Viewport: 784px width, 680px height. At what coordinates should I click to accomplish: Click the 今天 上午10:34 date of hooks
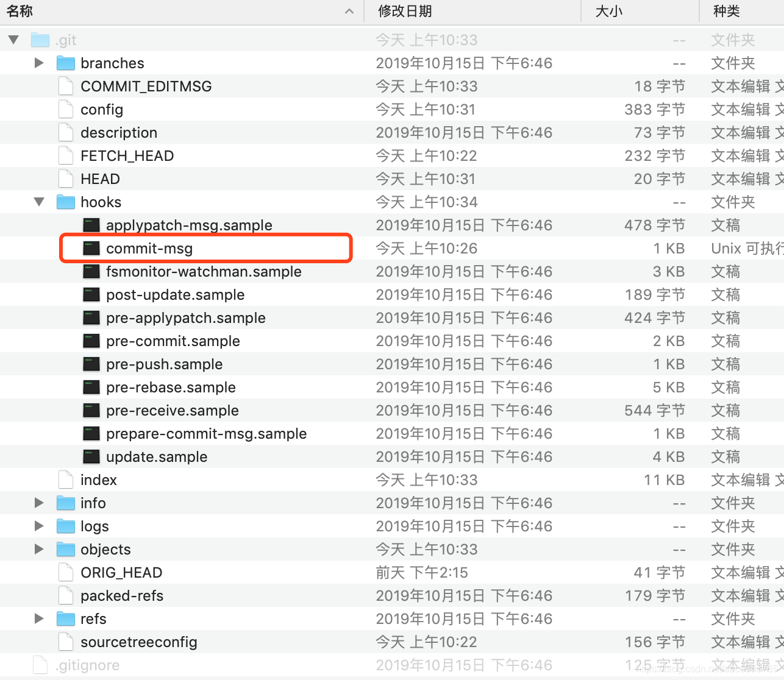(427, 202)
